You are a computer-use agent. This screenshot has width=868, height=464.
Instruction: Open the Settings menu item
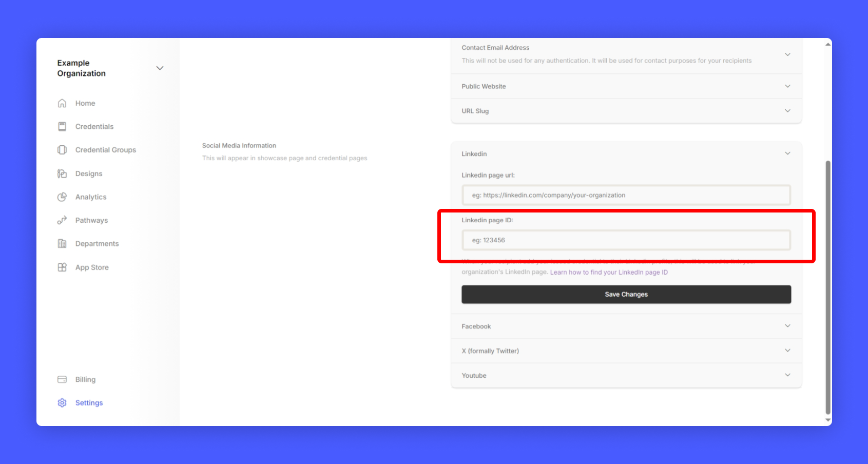(x=89, y=403)
